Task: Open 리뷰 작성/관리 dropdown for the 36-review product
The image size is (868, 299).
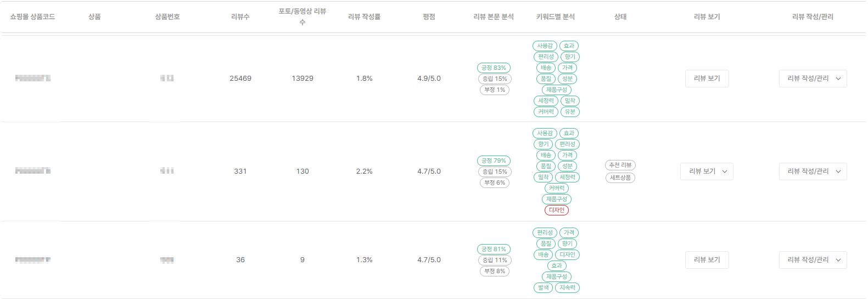Action: click(813, 260)
